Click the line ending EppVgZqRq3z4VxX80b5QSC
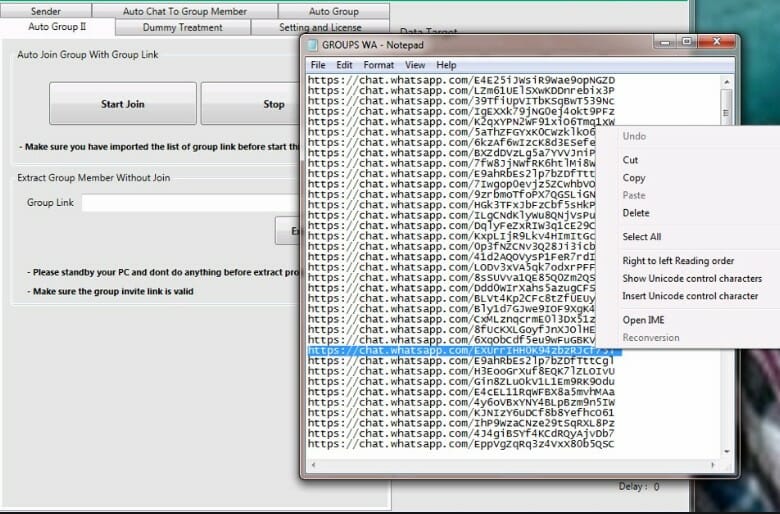Viewport: 780px width, 514px height. [x=461, y=444]
